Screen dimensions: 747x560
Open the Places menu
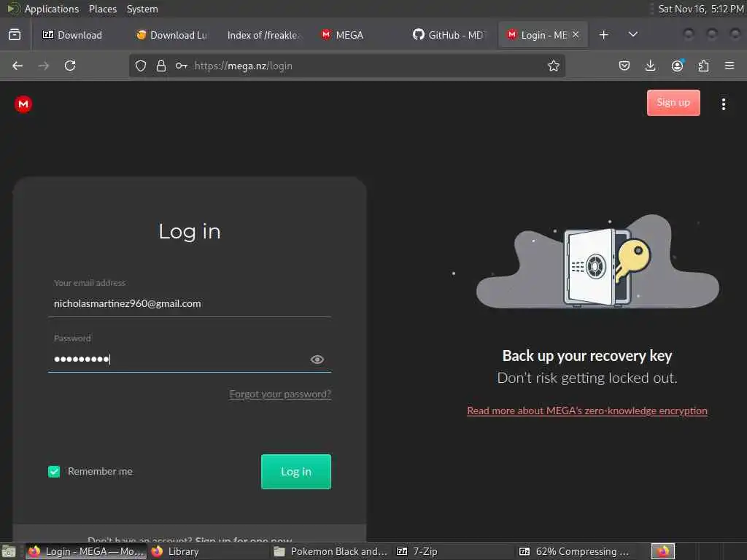[x=103, y=9]
